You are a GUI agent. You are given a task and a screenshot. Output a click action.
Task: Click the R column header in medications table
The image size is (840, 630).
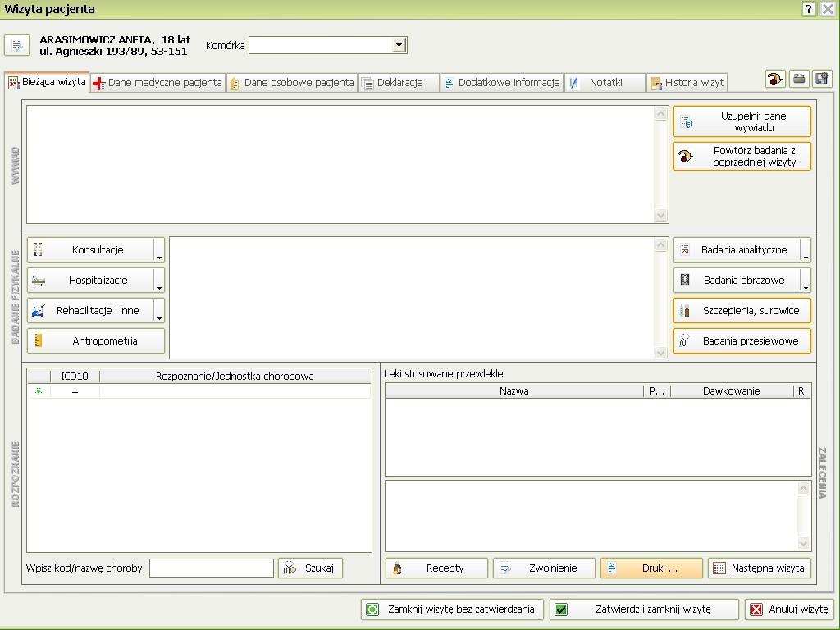point(801,391)
